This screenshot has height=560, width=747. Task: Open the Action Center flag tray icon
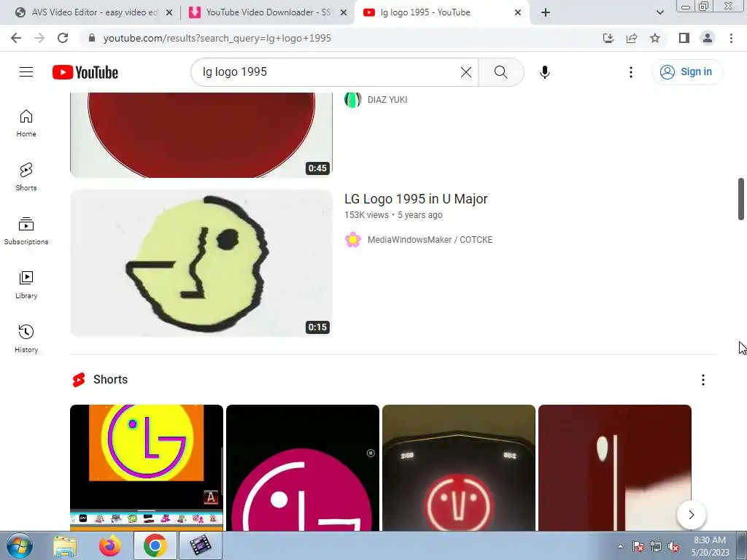(x=638, y=546)
